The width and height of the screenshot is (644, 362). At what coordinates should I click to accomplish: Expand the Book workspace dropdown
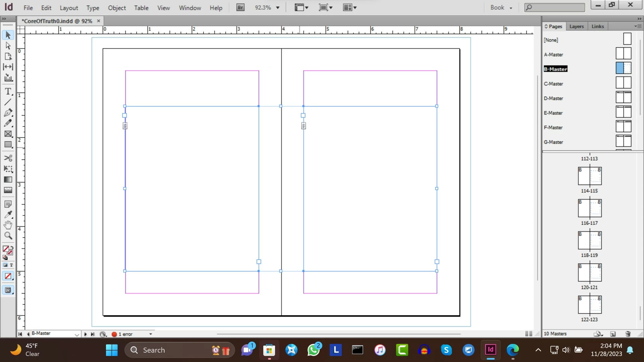click(x=511, y=8)
